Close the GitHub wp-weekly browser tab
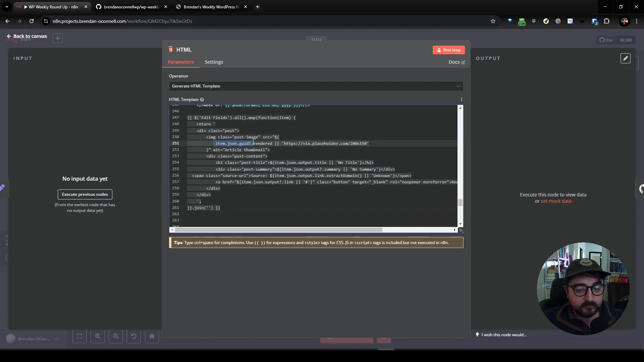The width and height of the screenshot is (644, 362). coord(166,7)
